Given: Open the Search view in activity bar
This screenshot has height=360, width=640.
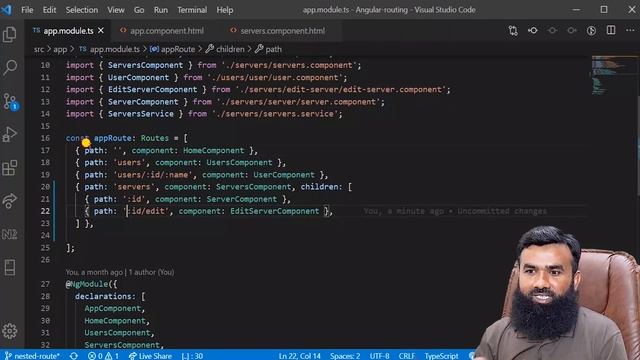Looking at the screenshot, I should 10,67.
